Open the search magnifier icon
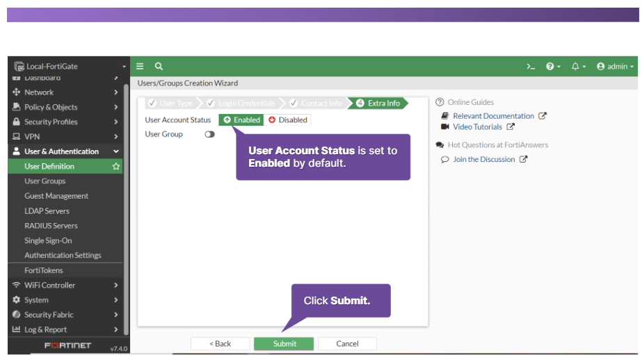Viewport: 642px width, 364px height. (159, 66)
